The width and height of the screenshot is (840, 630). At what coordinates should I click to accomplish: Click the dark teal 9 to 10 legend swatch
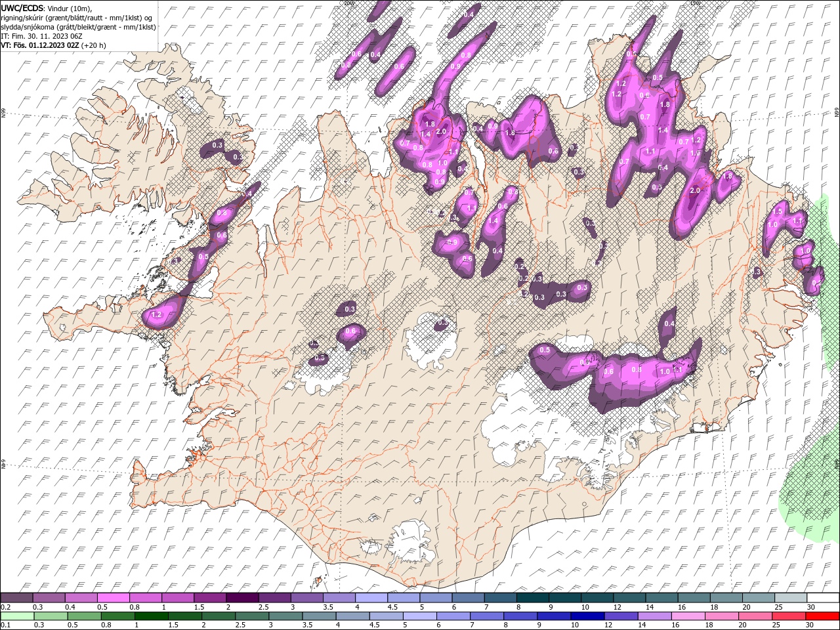point(564,598)
